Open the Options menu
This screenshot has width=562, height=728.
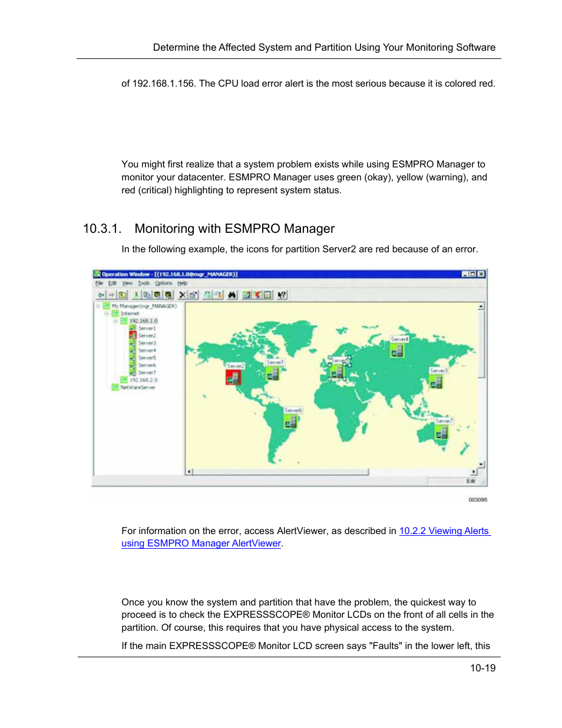[x=163, y=284]
